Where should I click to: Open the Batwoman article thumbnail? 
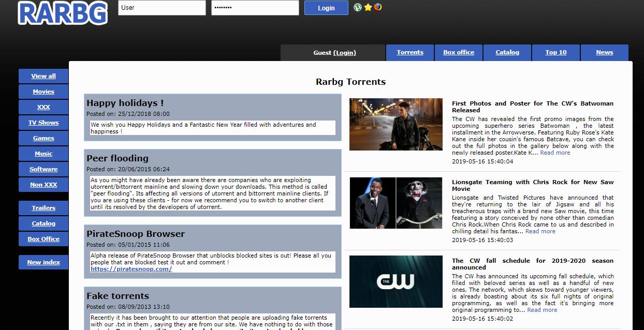coord(396,124)
